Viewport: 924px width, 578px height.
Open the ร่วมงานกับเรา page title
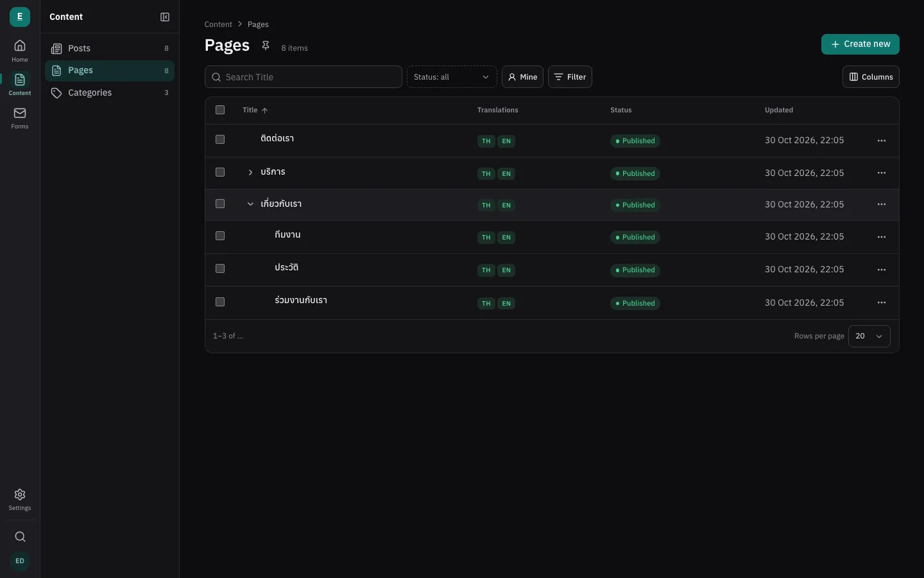[x=301, y=301]
